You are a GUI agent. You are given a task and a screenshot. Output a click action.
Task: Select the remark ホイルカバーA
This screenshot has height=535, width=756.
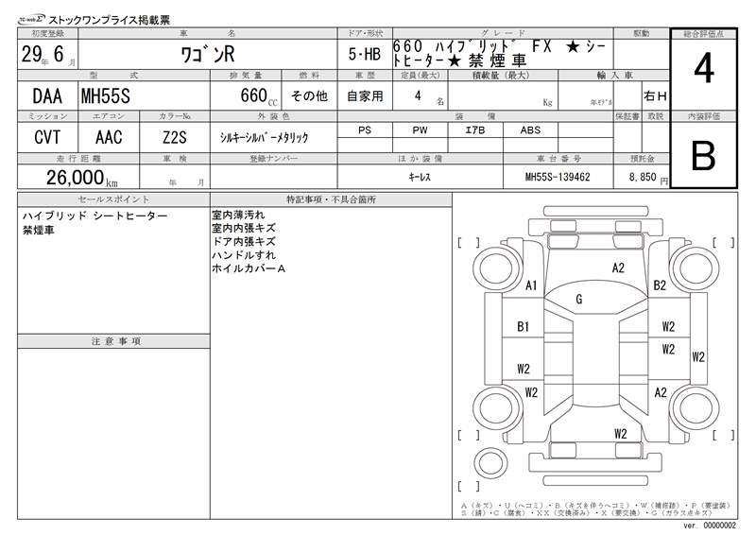pos(249,268)
